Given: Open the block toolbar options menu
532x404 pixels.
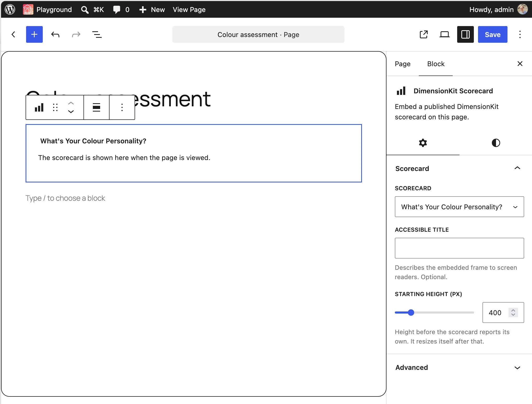Looking at the screenshot, I should tap(122, 107).
